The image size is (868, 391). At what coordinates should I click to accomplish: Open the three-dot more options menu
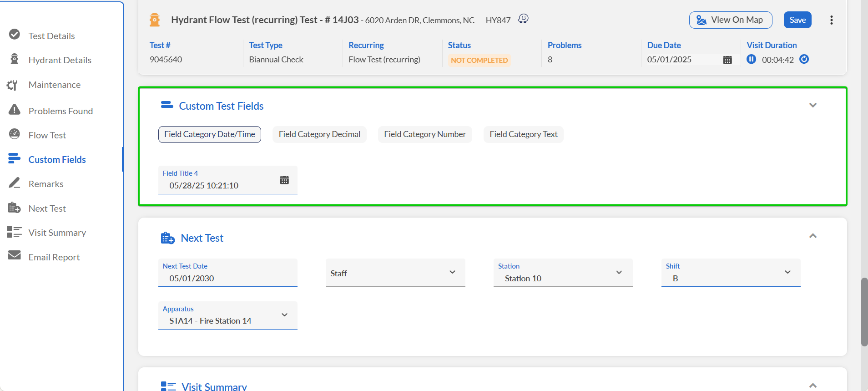pyautogui.click(x=831, y=20)
